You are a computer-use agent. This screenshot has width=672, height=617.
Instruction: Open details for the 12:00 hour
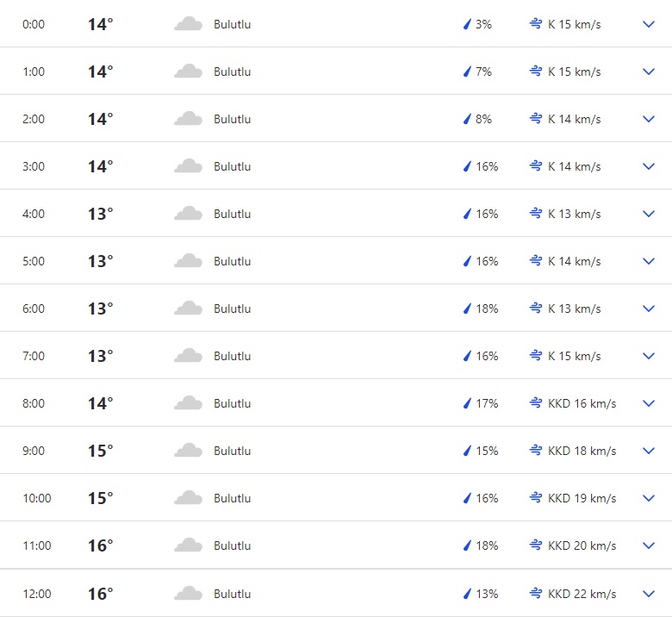click(x=649, y=594)
